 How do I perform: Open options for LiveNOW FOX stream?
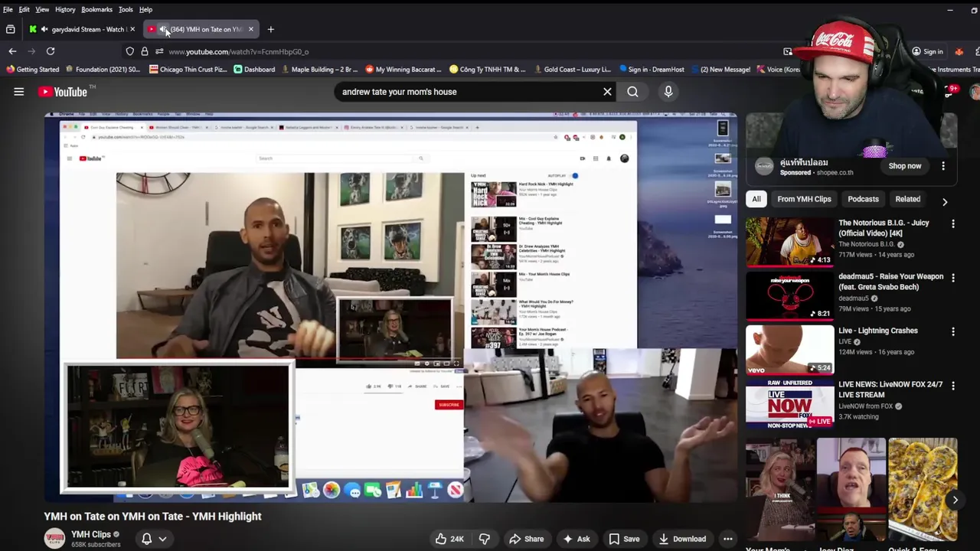point(953,385)
